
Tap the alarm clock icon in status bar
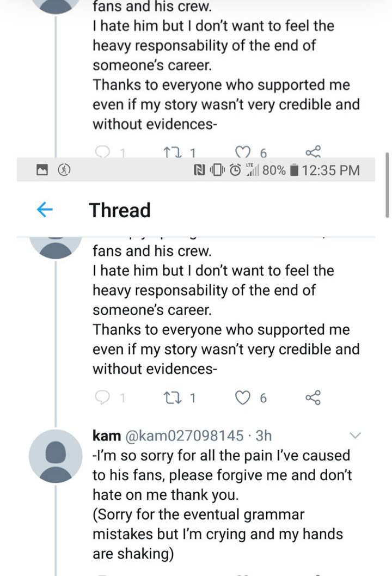[235, 170]
